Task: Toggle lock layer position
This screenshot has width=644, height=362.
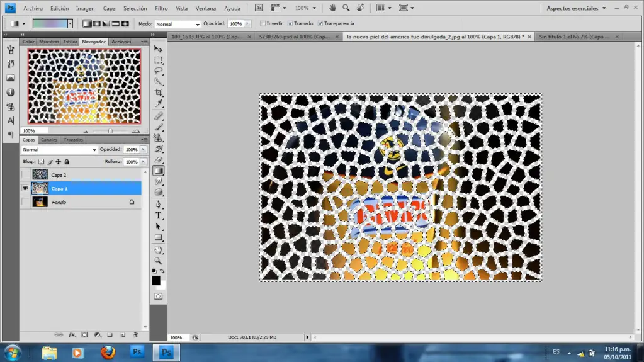Action: 59,161
